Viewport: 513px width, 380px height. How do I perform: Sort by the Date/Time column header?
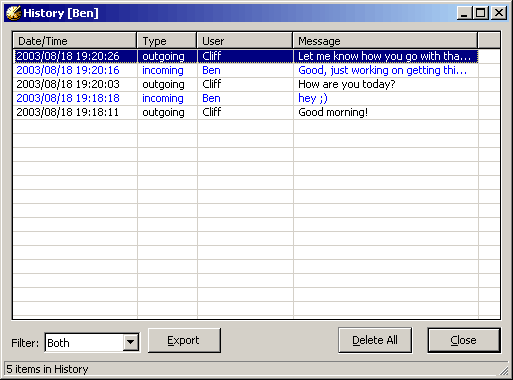(x=75, y=41)
